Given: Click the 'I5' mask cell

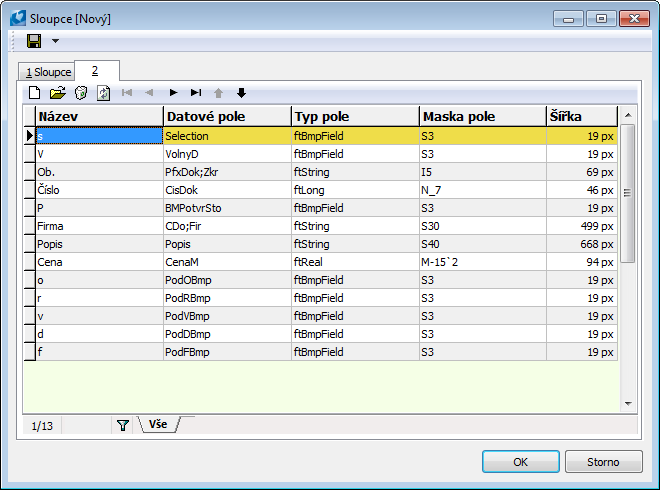Looking at the screenshot, I should click(483, 172).
